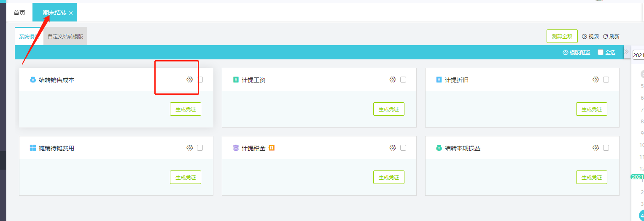Open settings gear for 计提工资 card

(393, 80)
